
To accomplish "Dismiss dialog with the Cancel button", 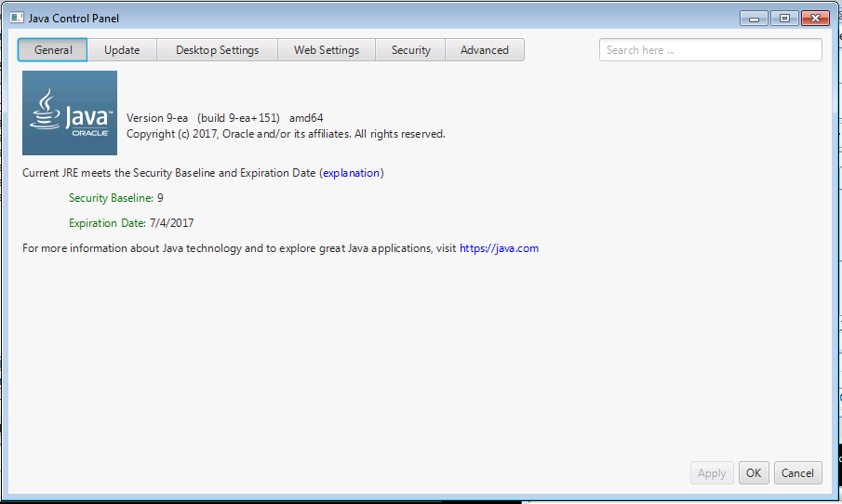I will pos(797,473).
